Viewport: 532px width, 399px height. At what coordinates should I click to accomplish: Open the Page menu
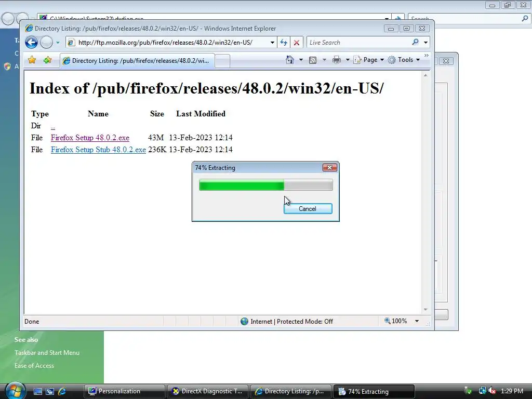point(369,60)
